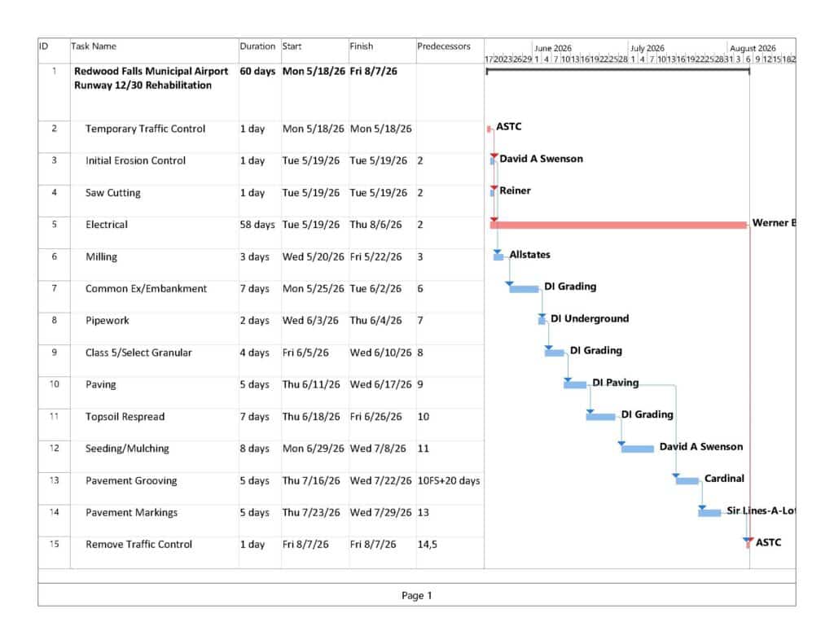Select the Initial Erosion Control task name
This screenshot has width=834, height=644.
[x=136, y=160]
